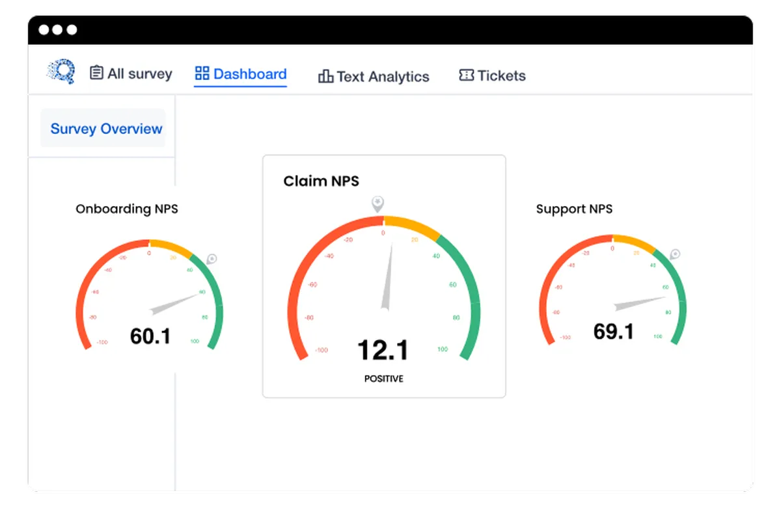Click the clipboard icon beside All survey
The image size is (781, 532).
pyautogui.click(x=96, y=73)
